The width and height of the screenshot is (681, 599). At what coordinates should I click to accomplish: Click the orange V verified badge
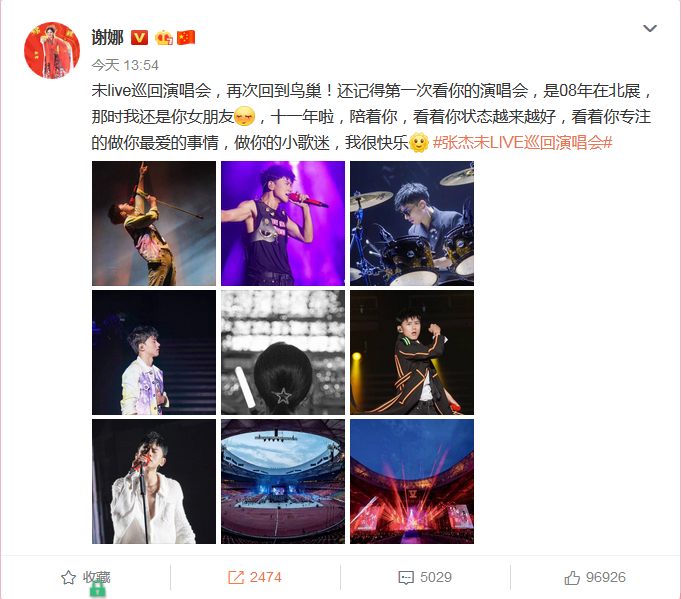click(139, 37)
